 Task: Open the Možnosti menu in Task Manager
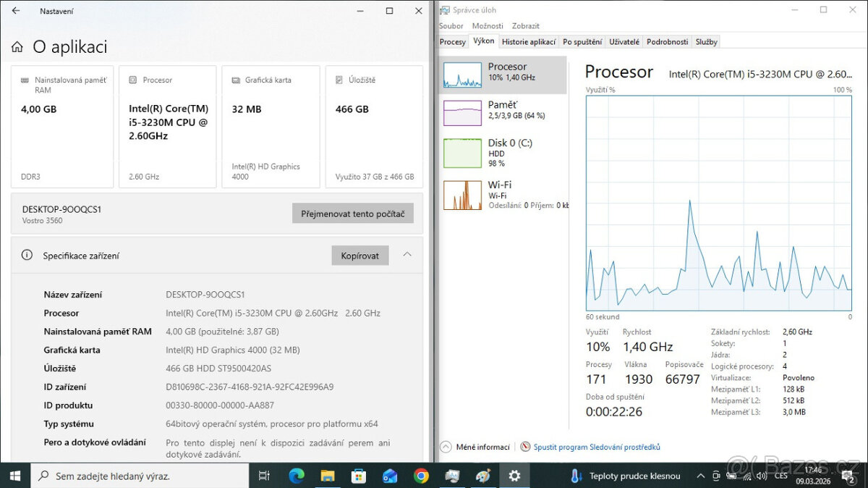(x=488, y=25)
